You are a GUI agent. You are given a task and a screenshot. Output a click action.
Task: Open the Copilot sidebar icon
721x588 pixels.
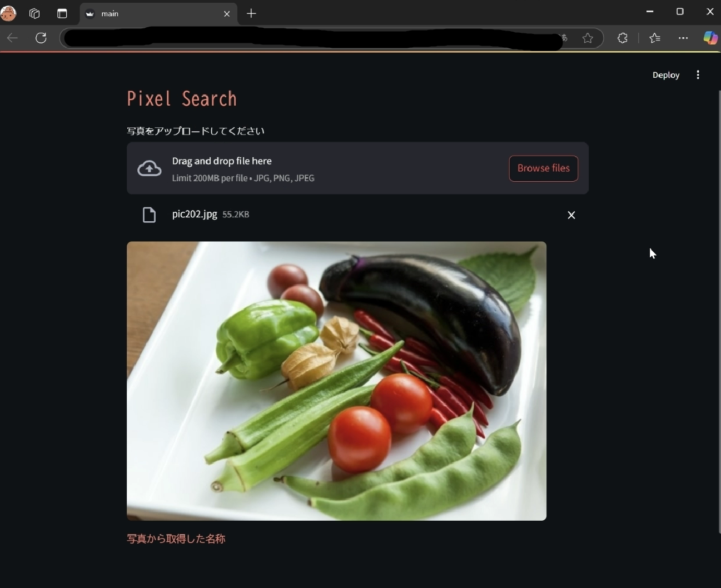[x=710, y=38]
